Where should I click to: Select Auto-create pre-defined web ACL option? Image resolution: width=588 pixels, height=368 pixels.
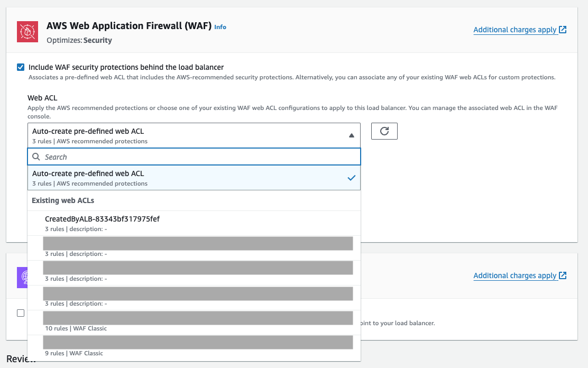pyautogui.click(x=194, y=178)
